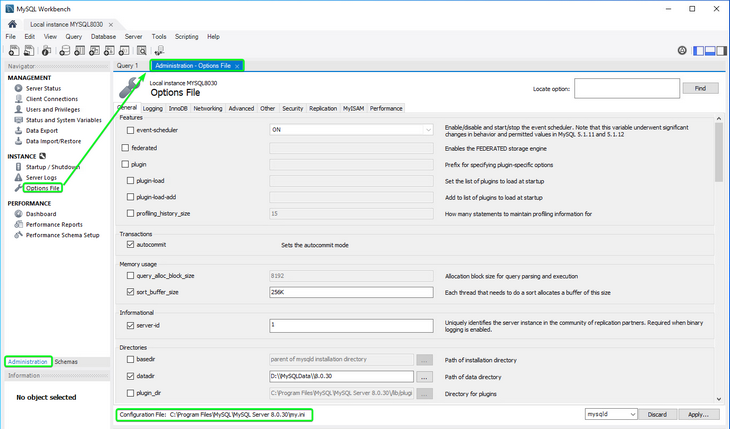
Task: Enable the plugin-load-add checkbox
Action: click(x=130, y=197)
